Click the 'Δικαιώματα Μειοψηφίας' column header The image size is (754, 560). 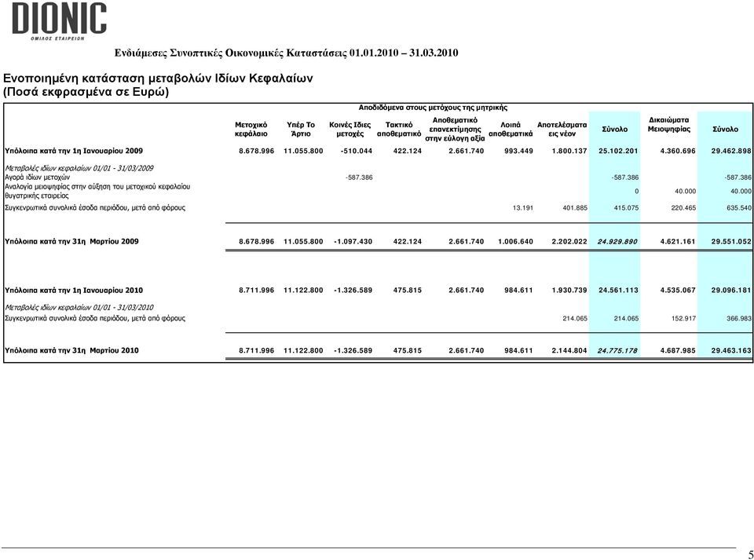click(668, 125)
